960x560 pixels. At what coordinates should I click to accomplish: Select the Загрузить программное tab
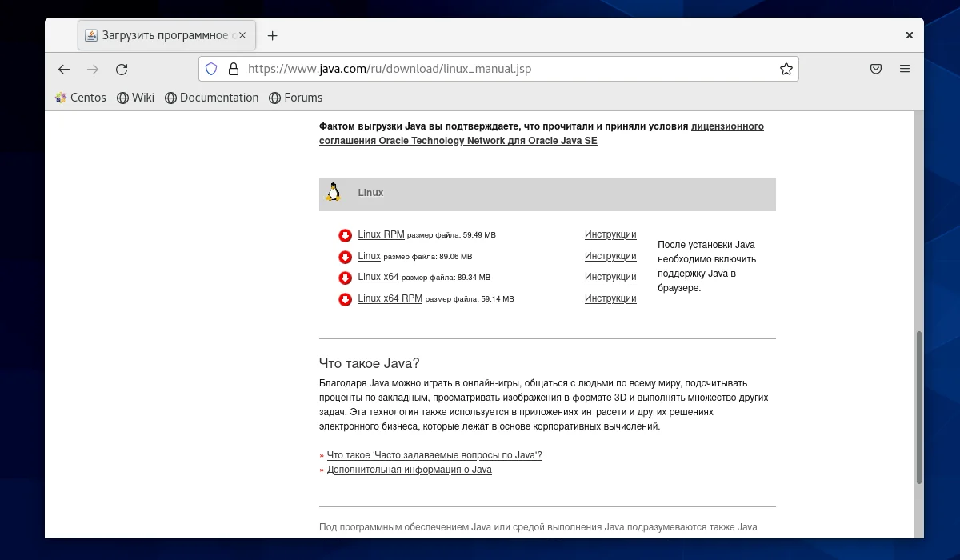166,35
